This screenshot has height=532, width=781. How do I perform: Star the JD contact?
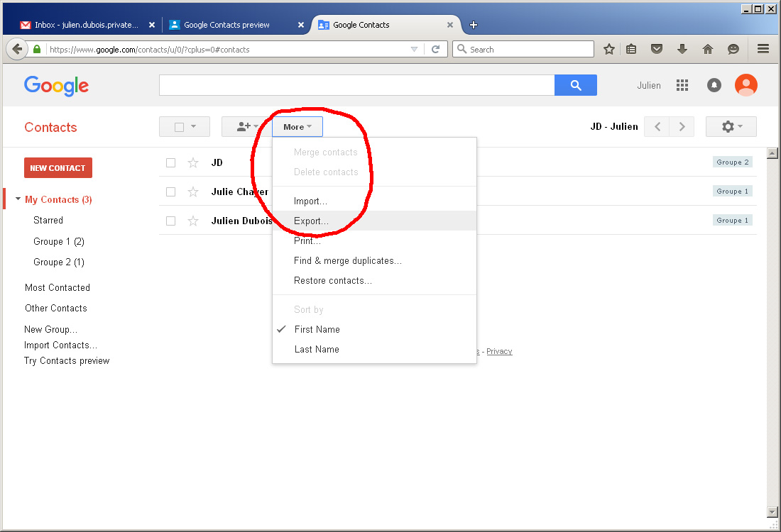[x=193, y=162]
